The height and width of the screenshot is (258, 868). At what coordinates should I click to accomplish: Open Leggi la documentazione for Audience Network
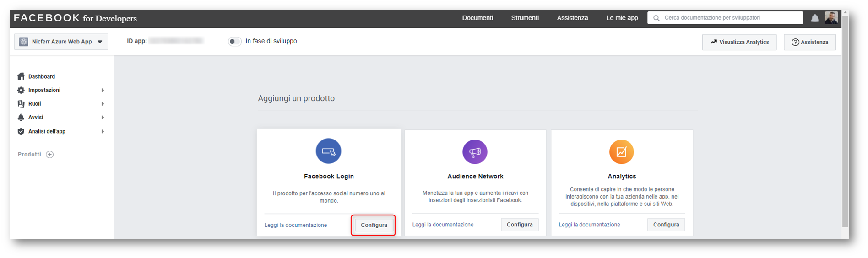click(x=443, y=225)
